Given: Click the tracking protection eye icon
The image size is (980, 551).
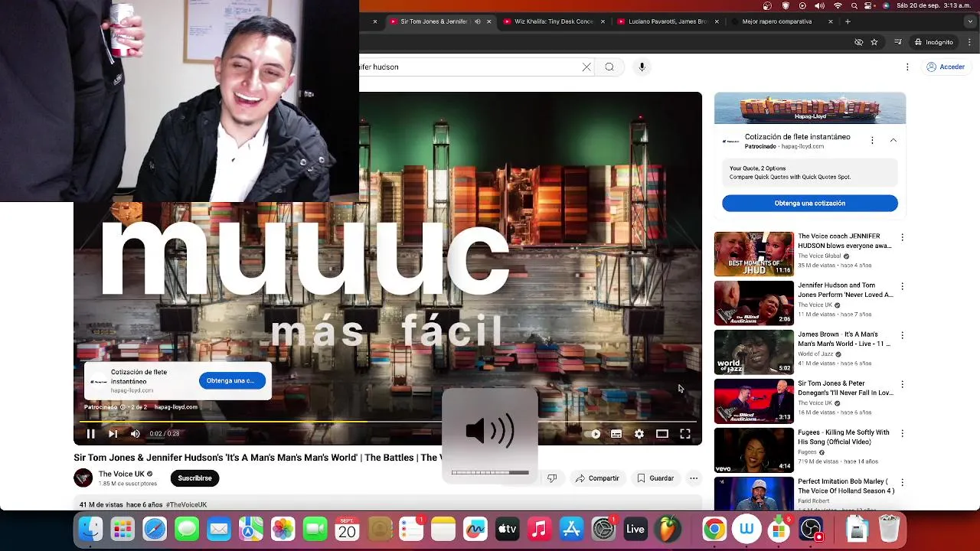Looking at the screenshot, I should (858, 42).
